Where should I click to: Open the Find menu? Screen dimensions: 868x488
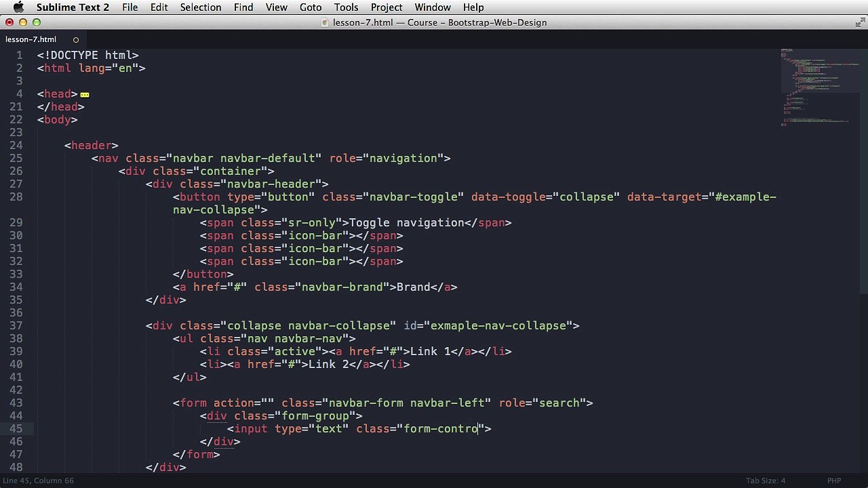point(243,7)
